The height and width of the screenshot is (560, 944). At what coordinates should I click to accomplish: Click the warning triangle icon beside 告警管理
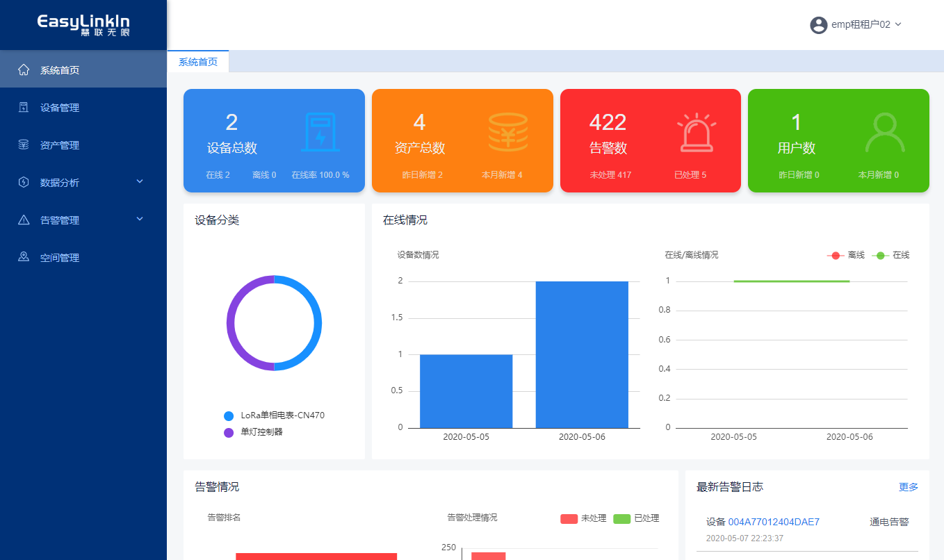[24, 220]
